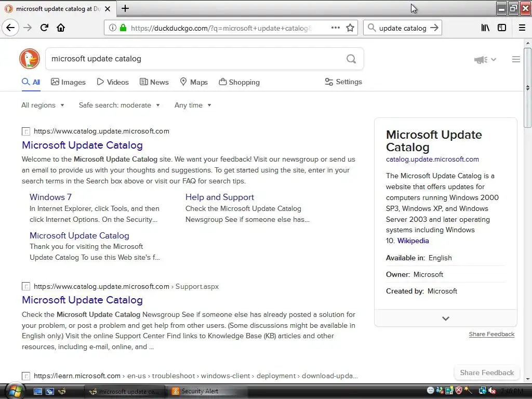Open the DuckDuckGo side menu

516,59
